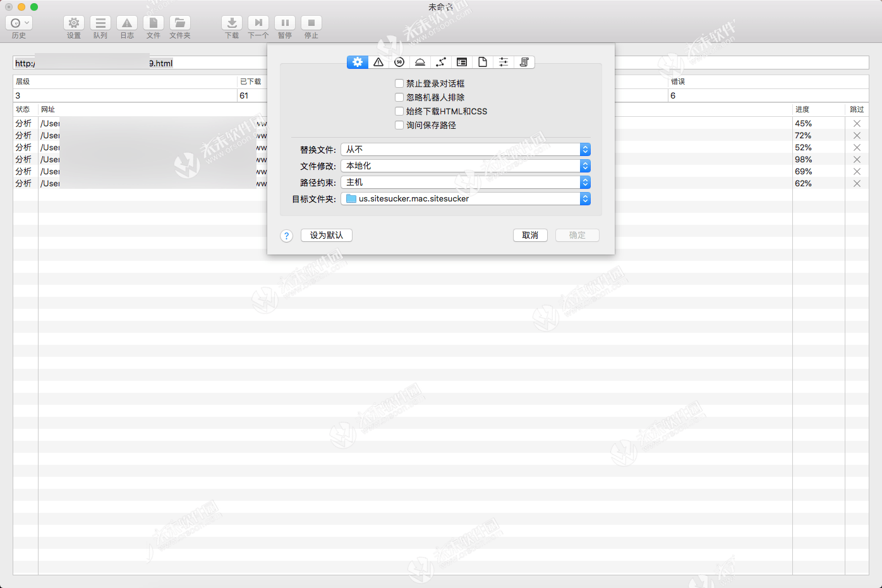This screenshot has height=588, width=882.
Task: Select the identity card icon tab
Action: point(461,62)
